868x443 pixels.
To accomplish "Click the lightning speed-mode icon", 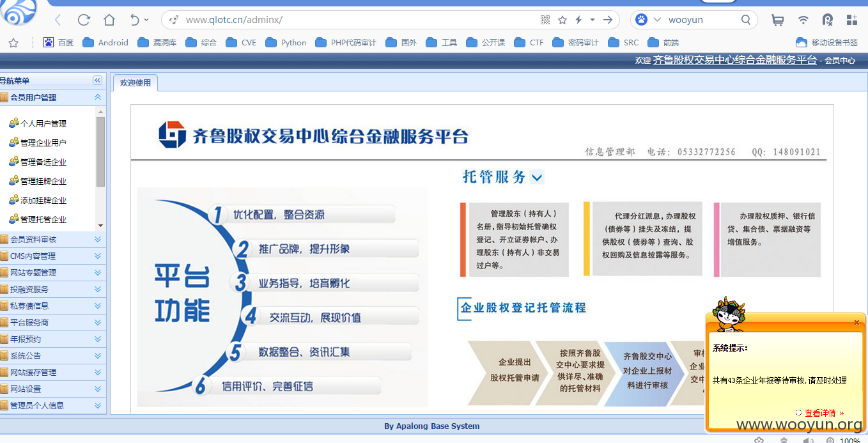I will [x=578, y=20].
